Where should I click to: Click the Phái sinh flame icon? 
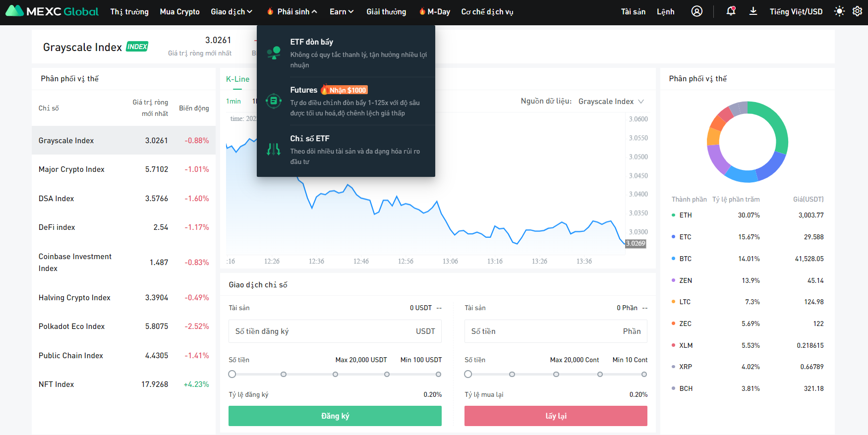pyautogui.click(x=270, y=11)
